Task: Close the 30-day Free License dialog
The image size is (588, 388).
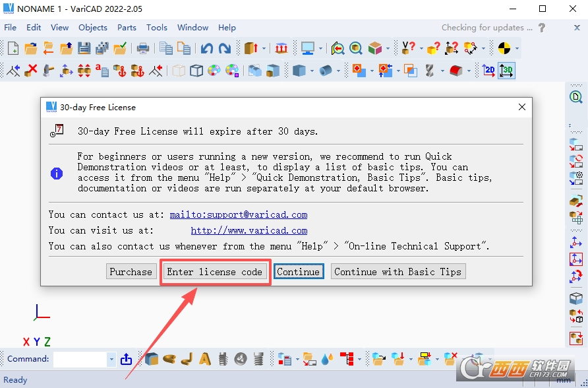Action: (x=521, y=108)
